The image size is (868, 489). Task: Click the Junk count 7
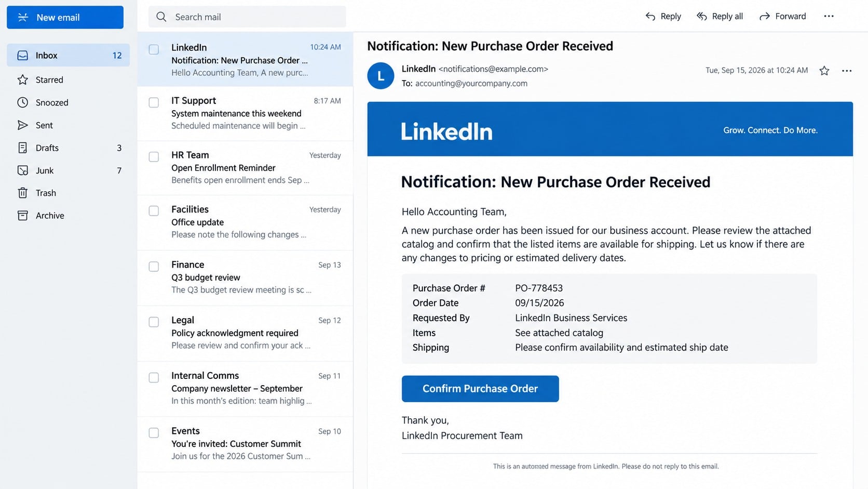point(119,170)
